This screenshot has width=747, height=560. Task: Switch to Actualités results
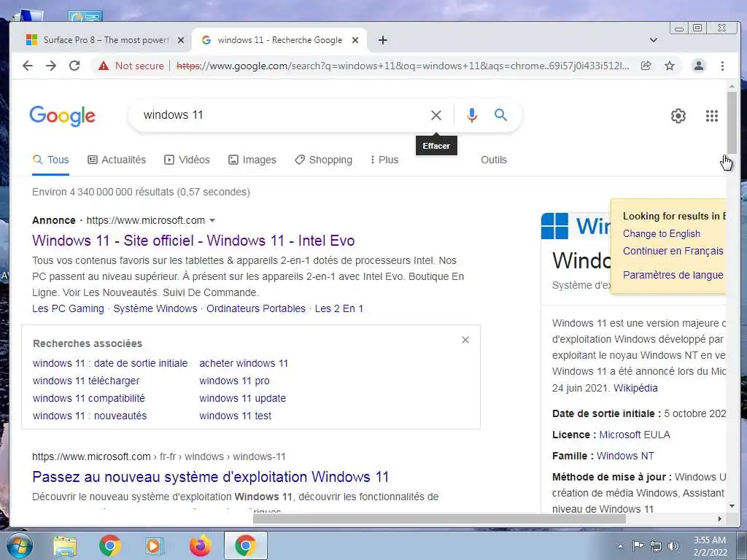click(x=117, y=160)
